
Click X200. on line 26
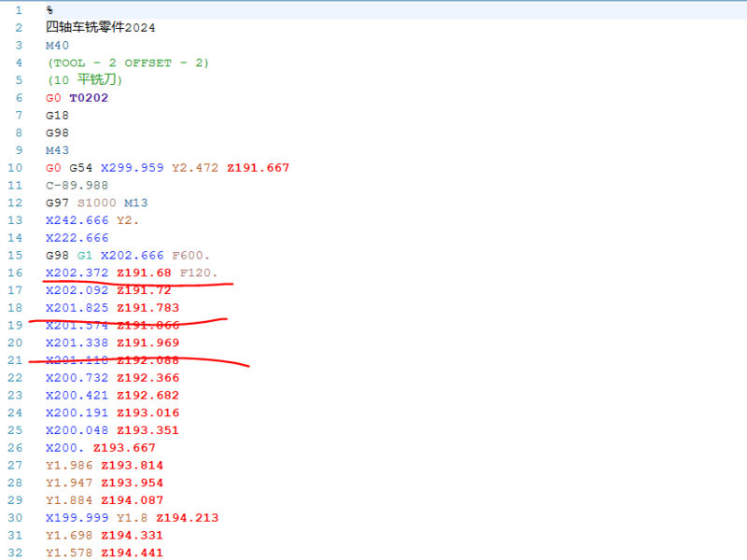pyautogui.click(x=64, y=448)
